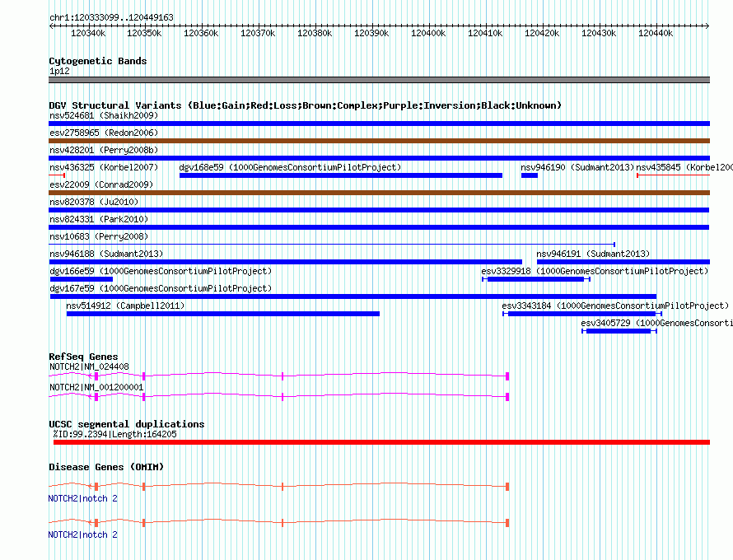The width and height of the screenshot is (733, 560).
Task: Click the chr1:120333099..120449163 coordinates label
Action: click(x=111, y=17)
